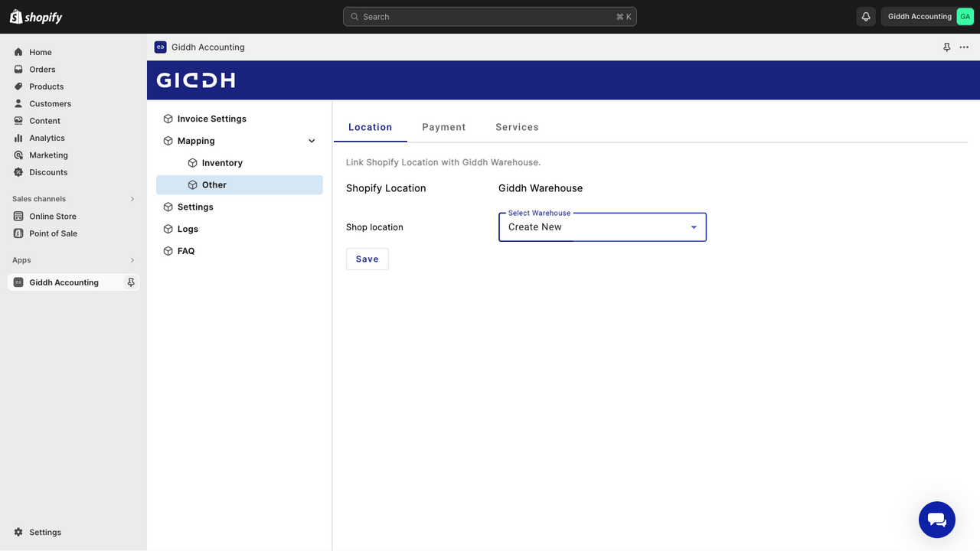Focus the top Search field
This screenshot has height=551, width=980.
click(490, 17)
